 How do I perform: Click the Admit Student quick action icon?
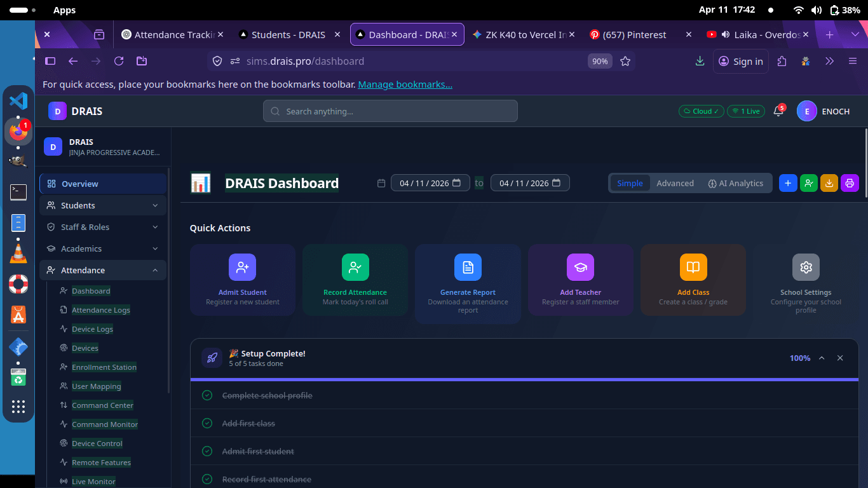(x=242, y=267)
